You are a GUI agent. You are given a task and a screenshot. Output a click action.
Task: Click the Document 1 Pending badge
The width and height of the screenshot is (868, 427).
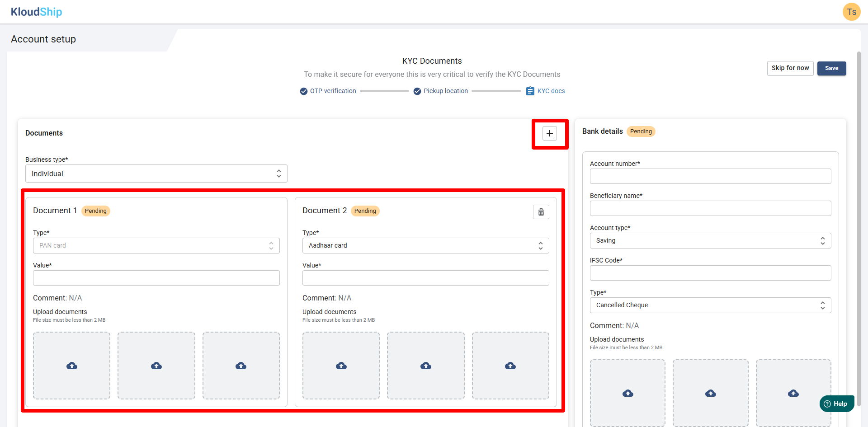(96, 211)
